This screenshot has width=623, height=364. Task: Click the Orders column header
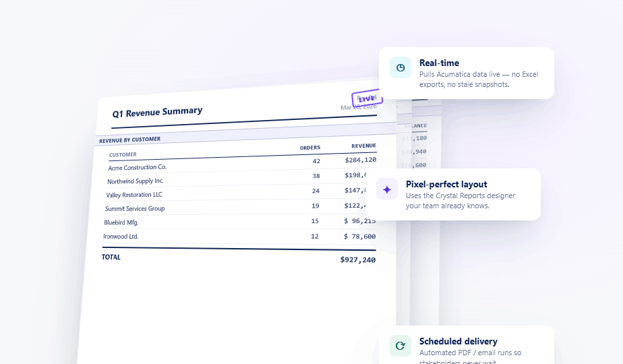click(310, 148)
